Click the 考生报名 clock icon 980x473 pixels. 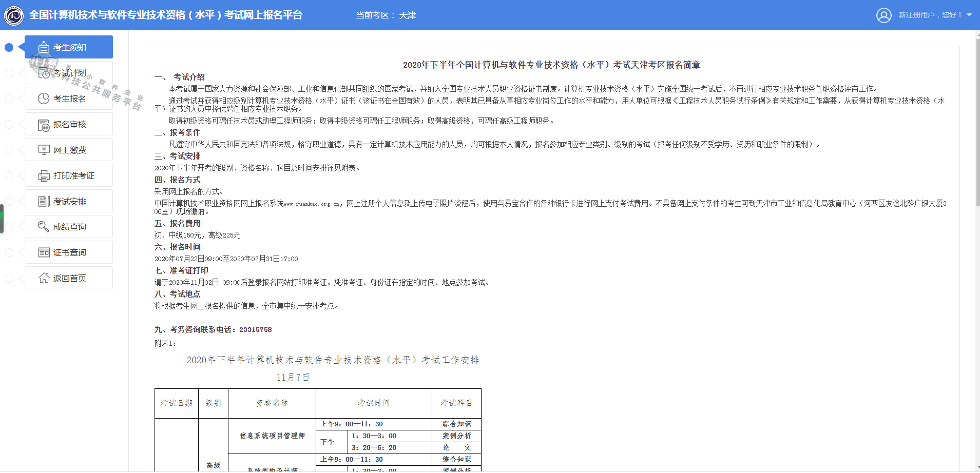point(44,98)
